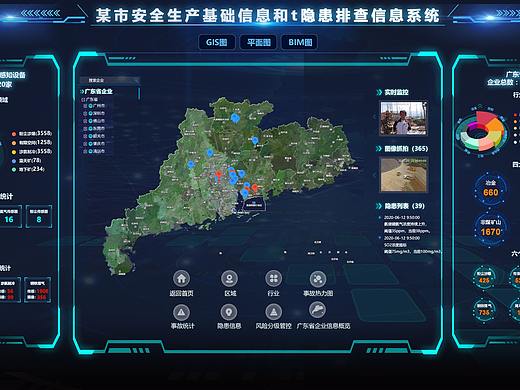Open 风险分级管控 risk control icon
Image resolution: width=520 pixels, height=390 pixels.
point(274,312)
